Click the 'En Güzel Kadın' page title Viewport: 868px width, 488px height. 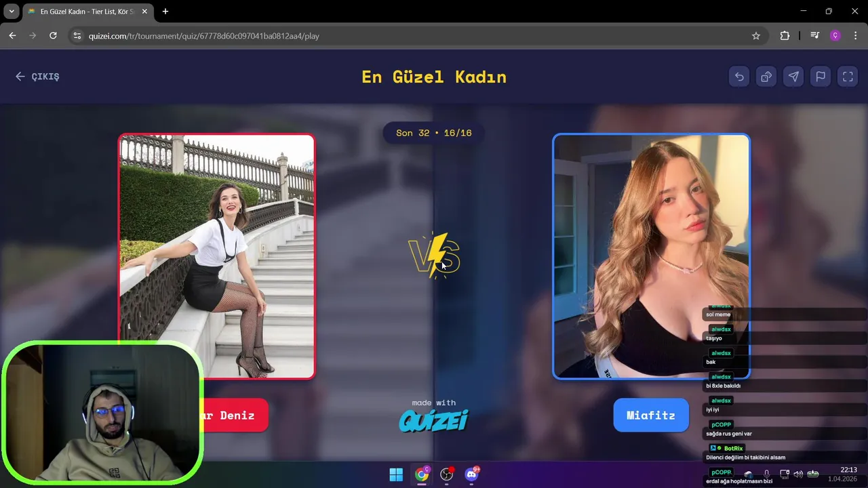pos(434,77)
